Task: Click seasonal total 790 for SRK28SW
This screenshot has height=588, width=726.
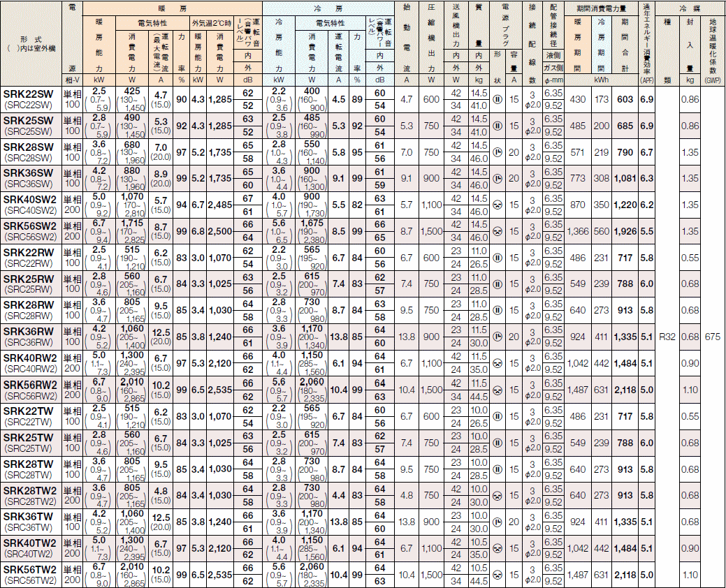Action: [x=625, y=152]
